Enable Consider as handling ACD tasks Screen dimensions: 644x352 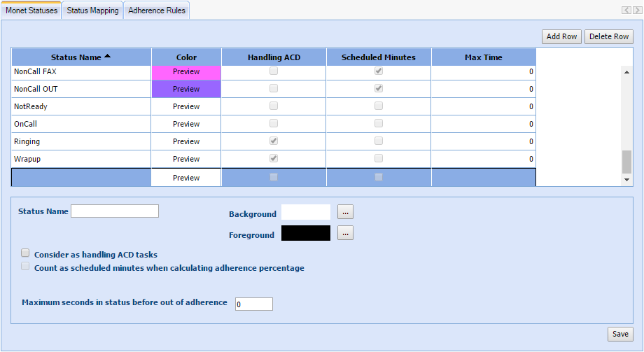26,253
